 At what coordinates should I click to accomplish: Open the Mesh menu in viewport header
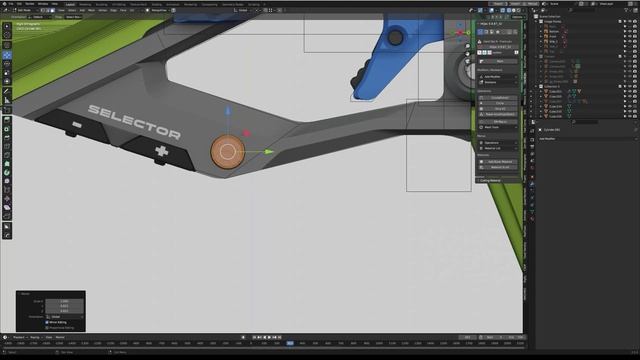click(x=91, y=10)
